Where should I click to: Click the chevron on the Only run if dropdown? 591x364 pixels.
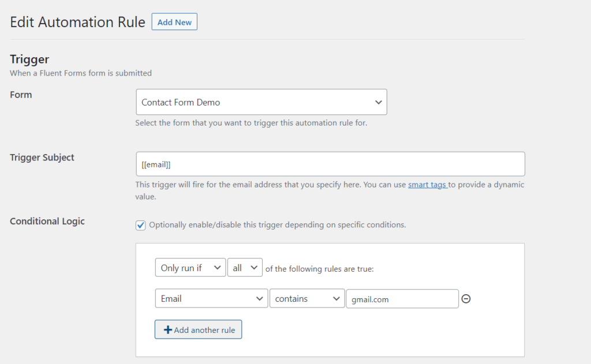point(218,267)
